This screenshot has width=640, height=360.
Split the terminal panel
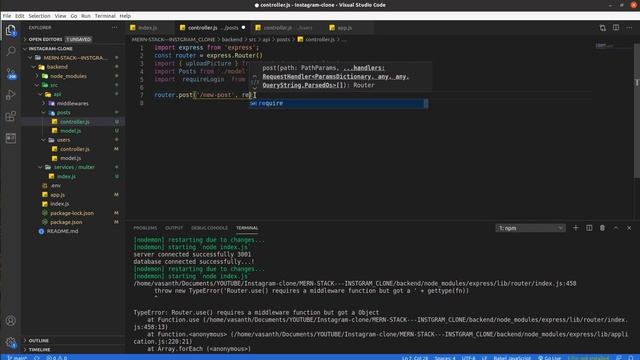[x=589, y=228]
